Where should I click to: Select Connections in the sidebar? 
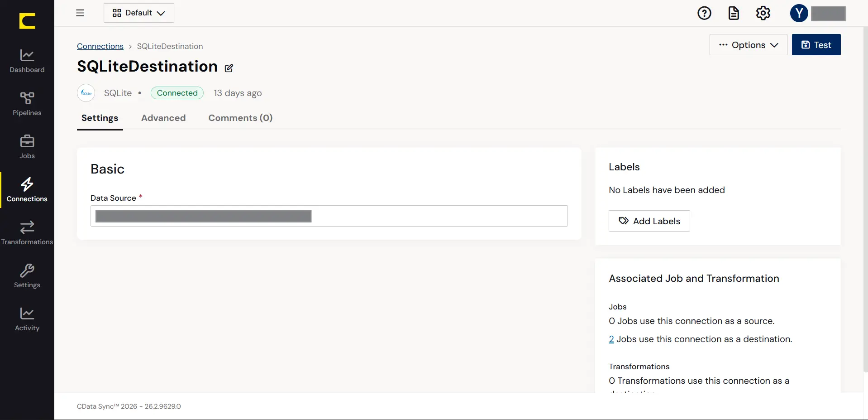[27, 190]
